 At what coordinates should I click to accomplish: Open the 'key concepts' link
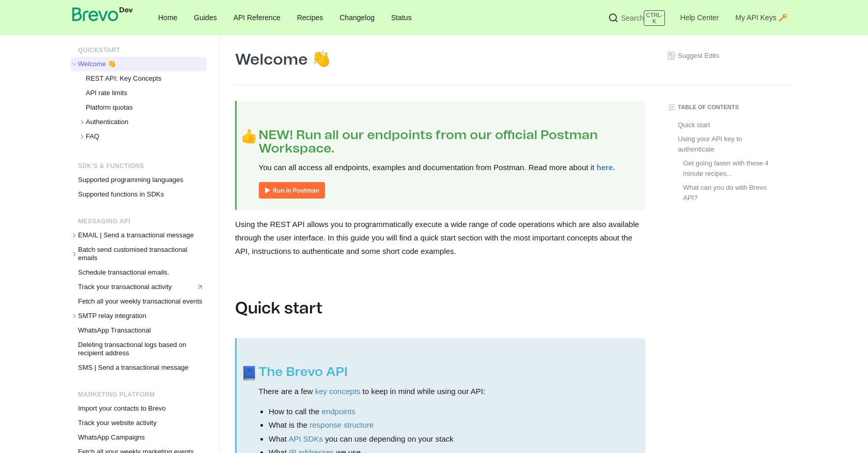click(337, 391)
